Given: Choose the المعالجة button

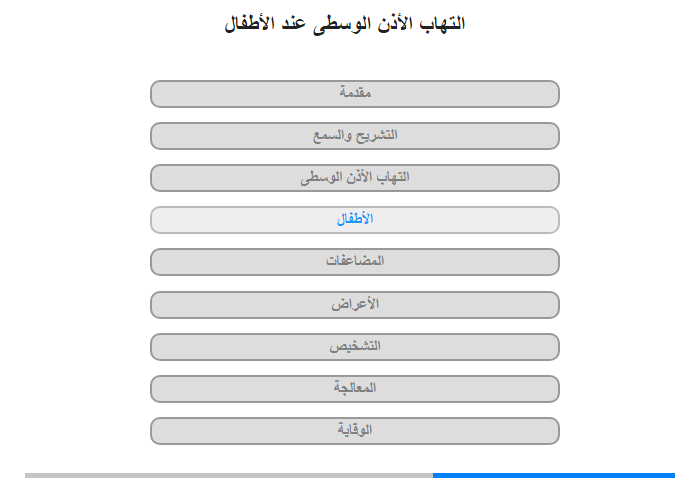Looking at the screenshot, I should tap(354, 388).
